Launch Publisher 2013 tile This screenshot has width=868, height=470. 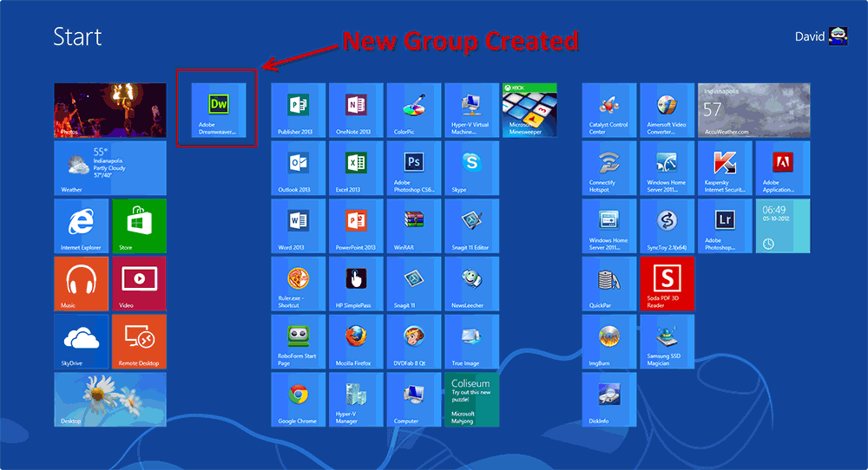(x=299, y=110)
